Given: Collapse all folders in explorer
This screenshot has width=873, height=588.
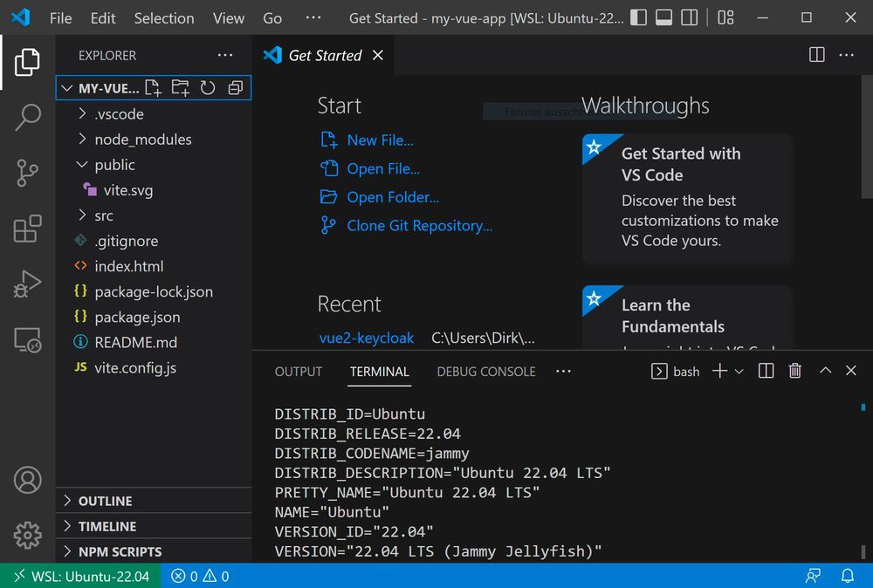Looking at the screenshot, I should [x=236, y=88].
